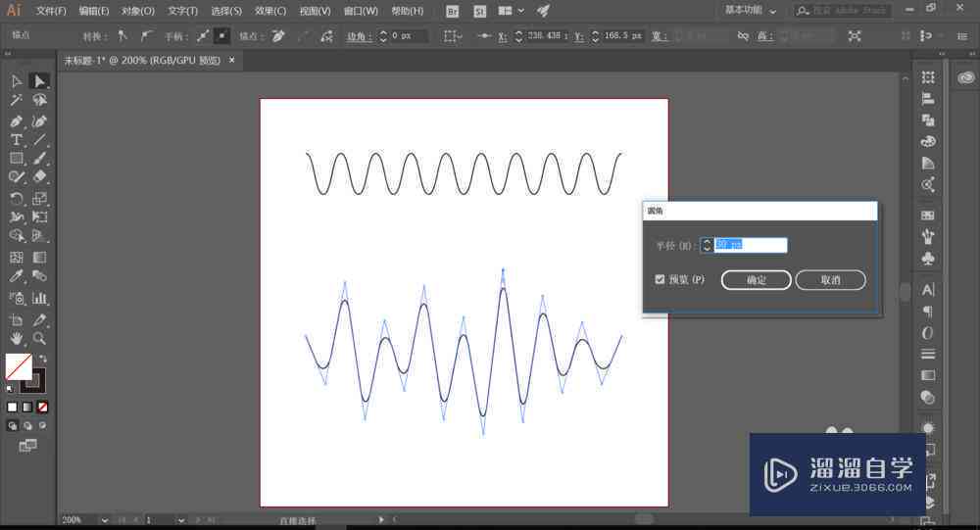
Task: Select the Rotate tool
Action: [17, 199]
